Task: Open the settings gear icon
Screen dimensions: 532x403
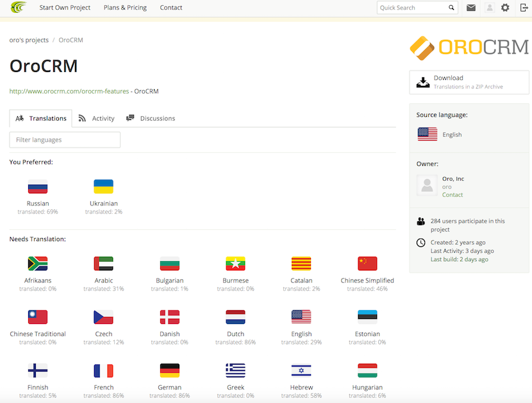Action: tap(505, 8)
